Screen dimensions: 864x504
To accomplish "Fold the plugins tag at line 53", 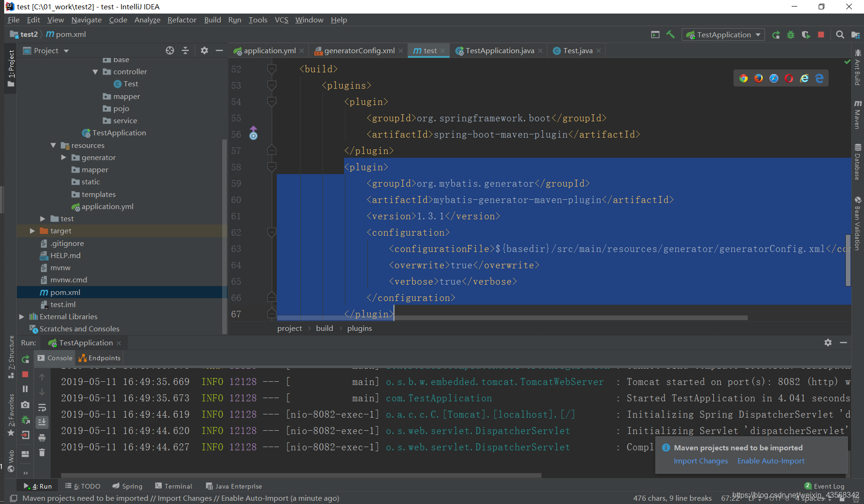I will coord(272,85).
